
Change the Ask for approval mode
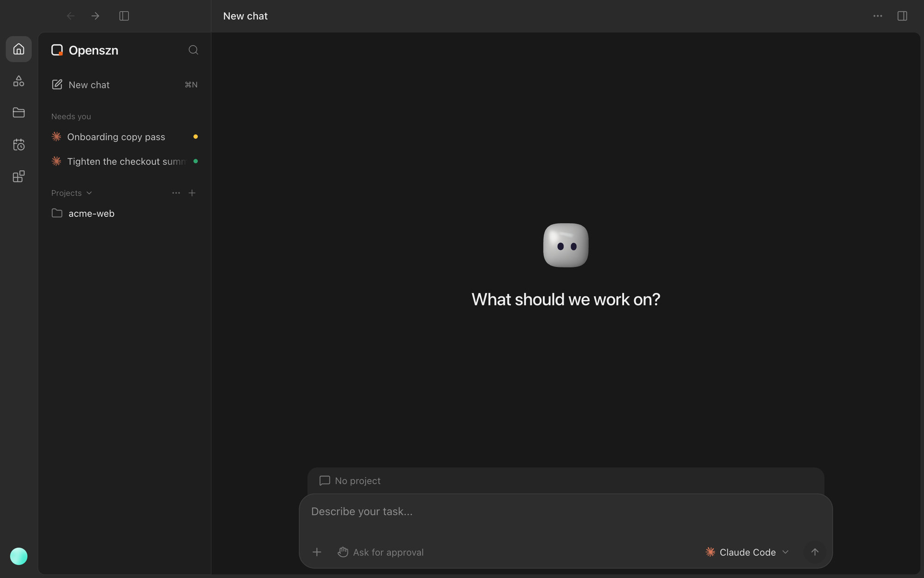[x=381, y=552]
